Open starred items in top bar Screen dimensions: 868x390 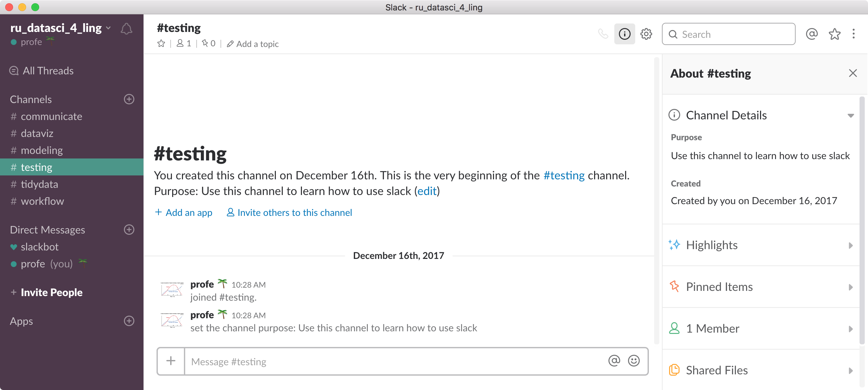(x=834, y=34)
